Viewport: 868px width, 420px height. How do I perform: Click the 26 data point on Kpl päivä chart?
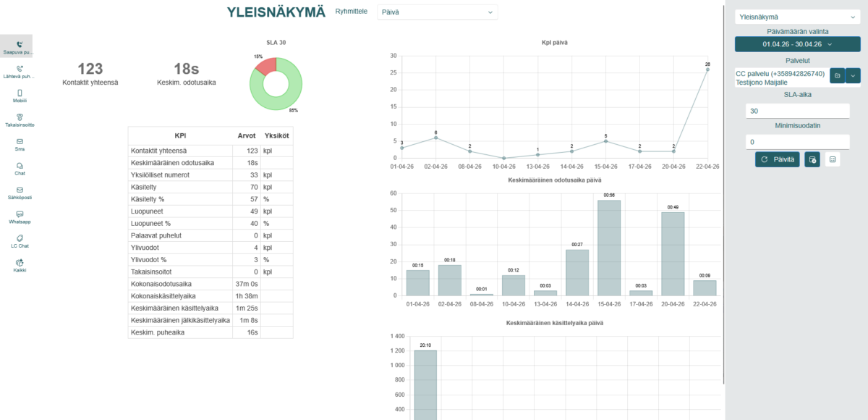(707, 70)
